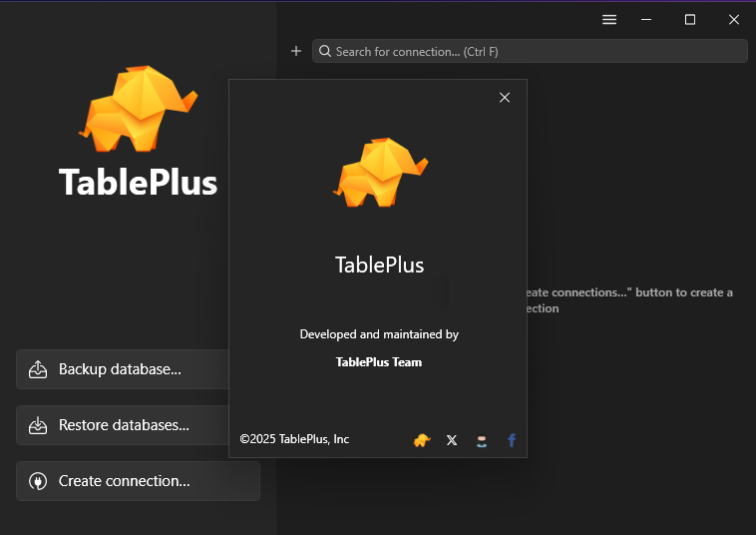Image resolution: width=756 pixels, height=535 pixels.
Task: Close the main TablePlus window
Action: point(734,19)
